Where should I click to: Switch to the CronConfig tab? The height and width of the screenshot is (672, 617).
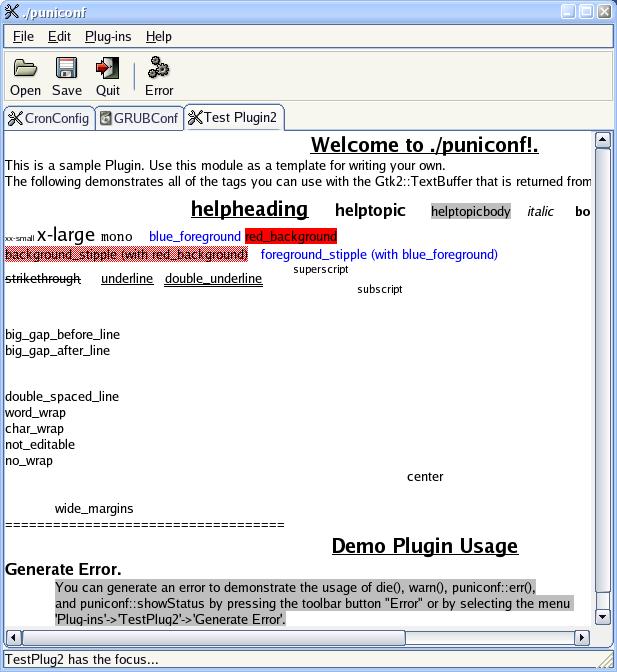[x=49, y=118]
